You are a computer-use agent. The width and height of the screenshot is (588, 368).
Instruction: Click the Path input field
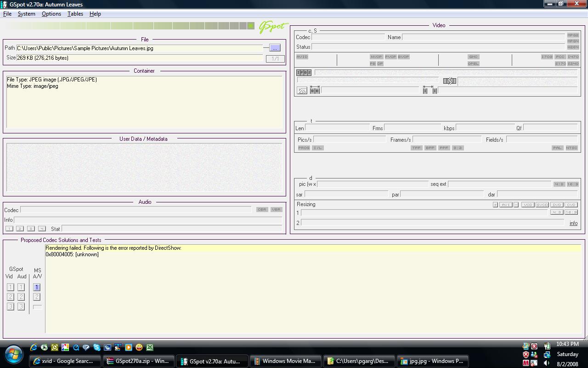(x=140, y=48)
